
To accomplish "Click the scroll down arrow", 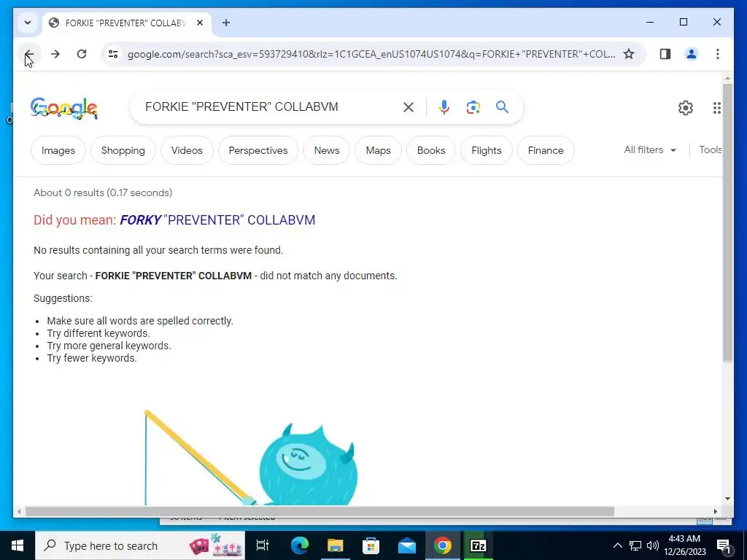I will (x=727, y=499).
